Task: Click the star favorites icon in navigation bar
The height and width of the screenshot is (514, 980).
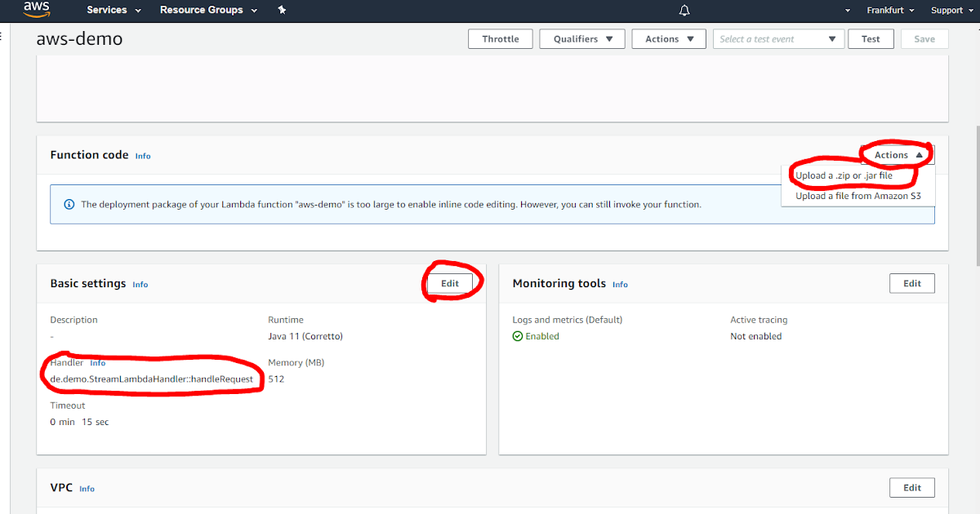Action: click(x=281, y=11)
